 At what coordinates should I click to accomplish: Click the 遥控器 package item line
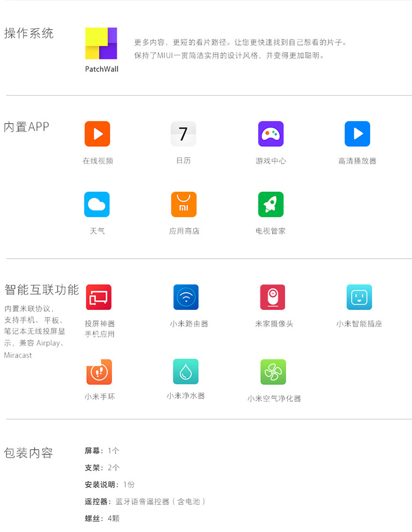146,501
